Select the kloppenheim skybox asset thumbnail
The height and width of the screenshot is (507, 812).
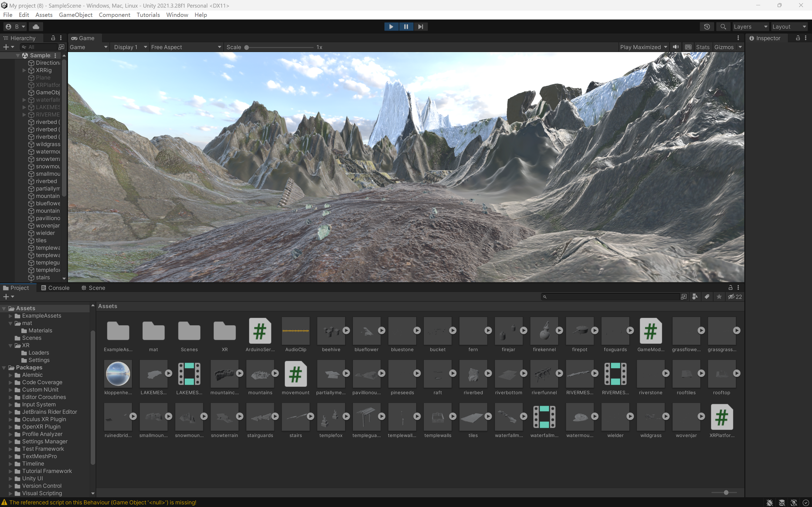(x=118, y=373)
